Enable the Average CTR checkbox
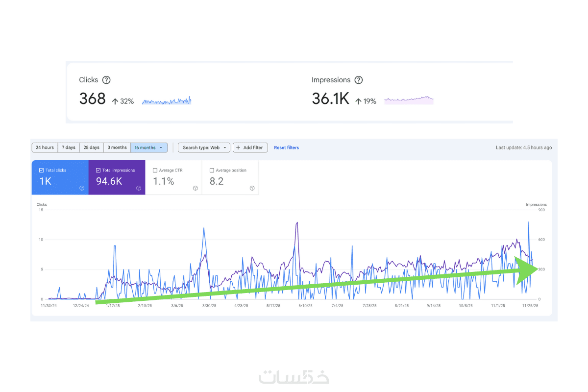The width and height of the screenshot is (588, 392). point(155,171)
